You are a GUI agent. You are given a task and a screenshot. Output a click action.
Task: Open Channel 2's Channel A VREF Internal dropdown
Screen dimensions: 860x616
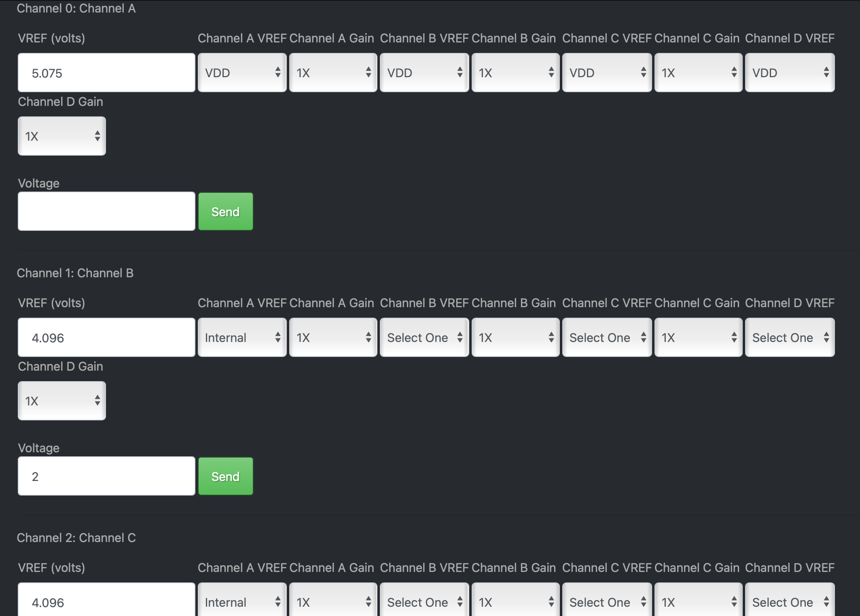click(242, 602)
